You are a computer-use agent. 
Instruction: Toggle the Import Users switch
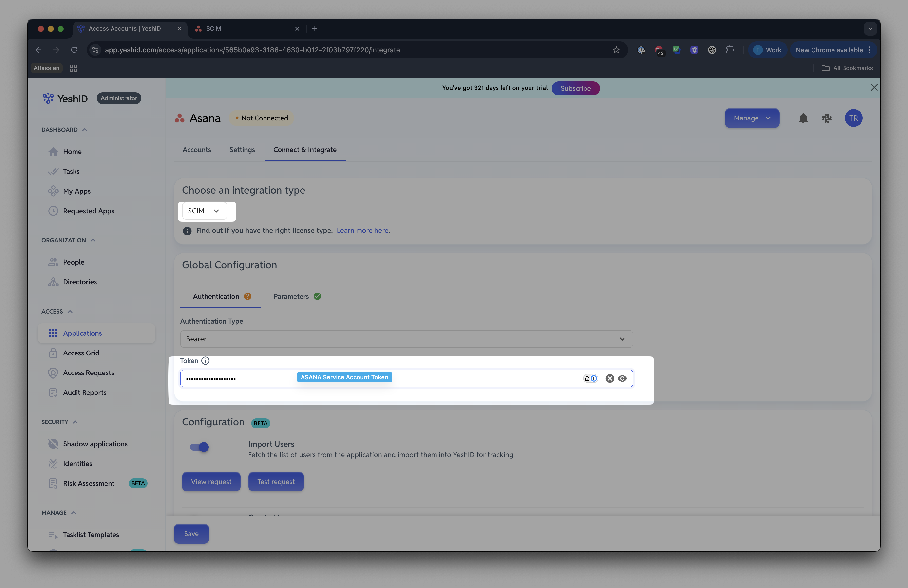click(199, 447)
